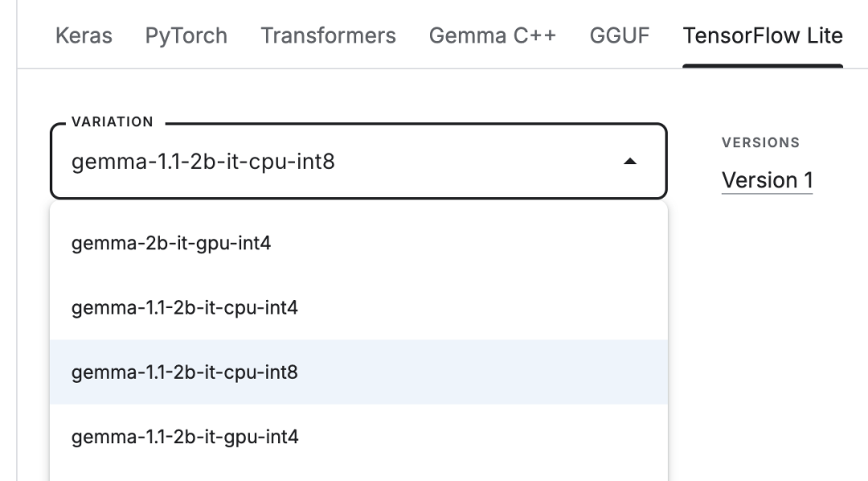Open the PyTorch tab

coord(186,35)
